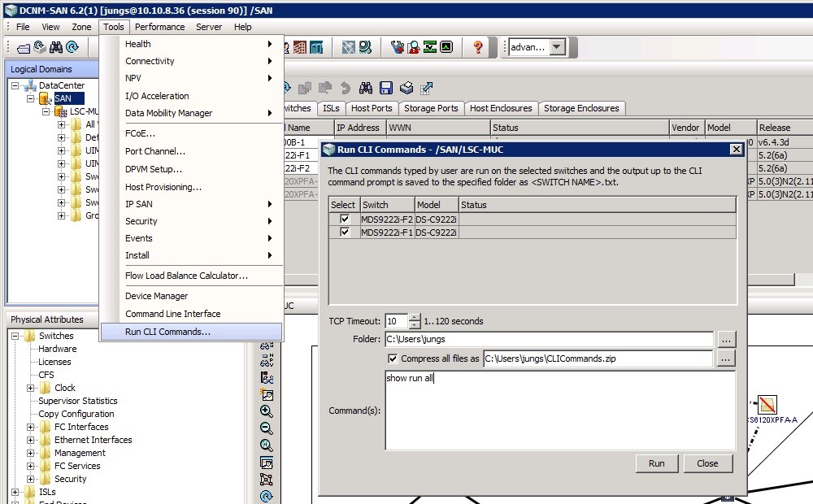This screenshot has height=504, width=813.
Task: Click the green monitor performance icon
Action: tap(430, 48)
